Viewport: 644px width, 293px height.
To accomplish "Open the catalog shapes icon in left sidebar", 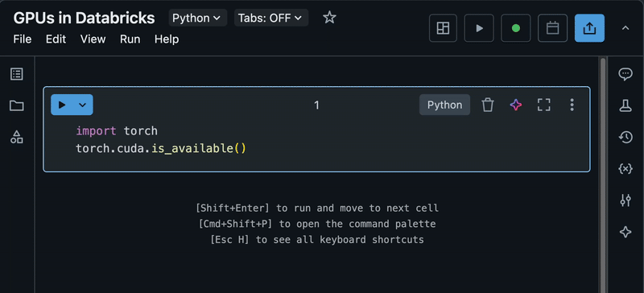I will pos(16,137).
